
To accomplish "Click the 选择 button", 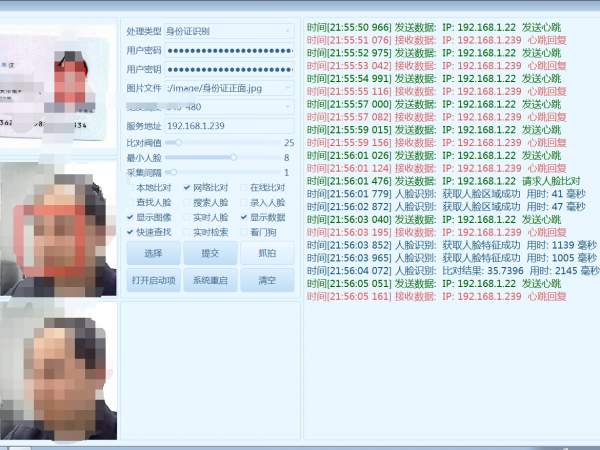I will 153,253.
